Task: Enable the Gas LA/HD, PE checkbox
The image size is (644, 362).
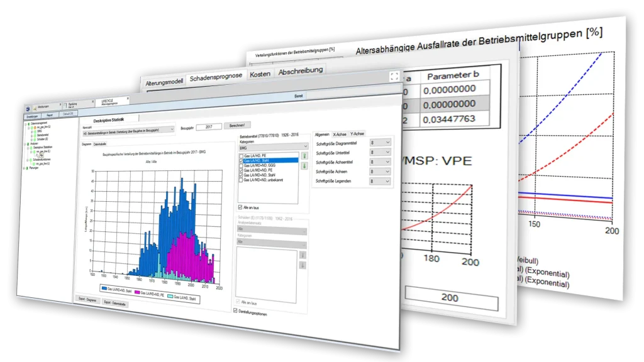Action: [x=242, y=155]
